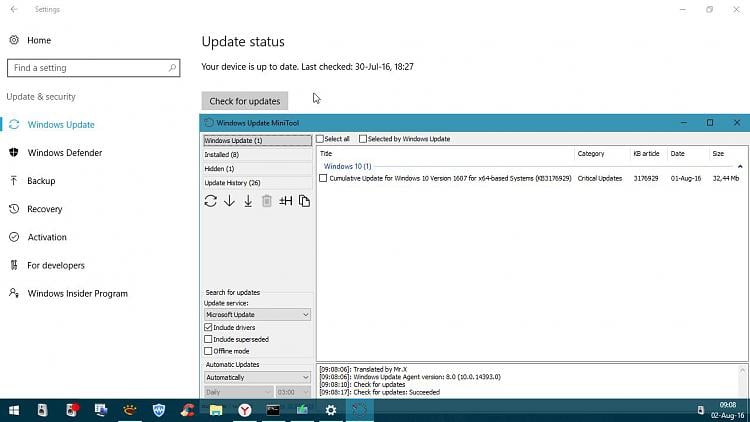The image size is (750, 422).
Task: Uncheck the Include drivers checkbox
Action: click(208, 327)
